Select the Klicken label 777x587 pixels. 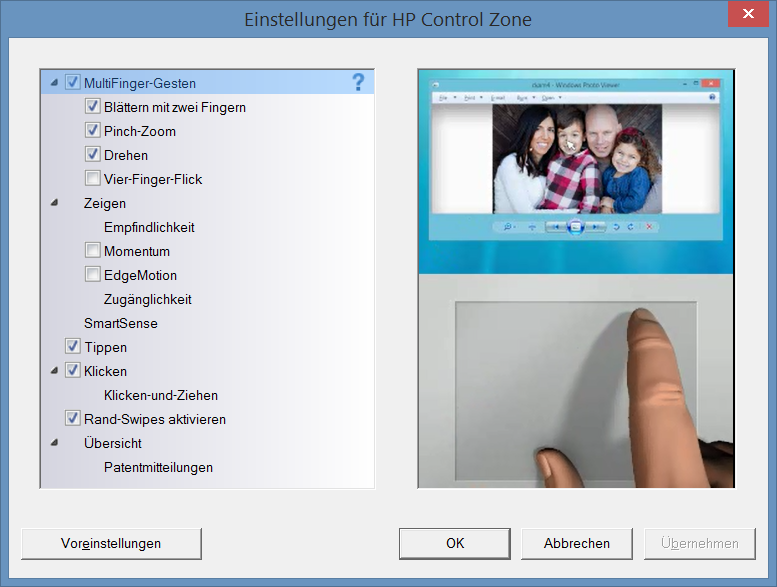click(106, 372)
